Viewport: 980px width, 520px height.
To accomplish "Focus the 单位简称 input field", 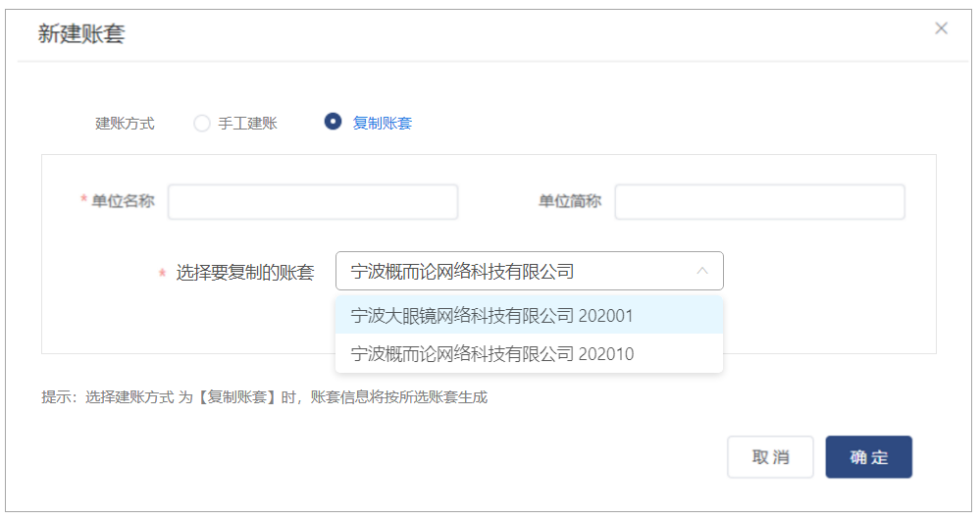I will 759,201.
